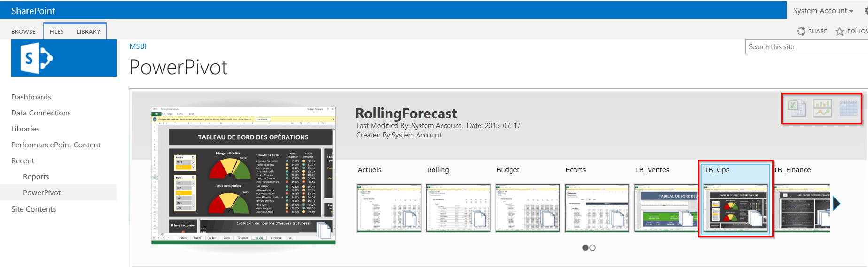Select the Budget sheet thumbnail
The width and height of the screenshot is (868, 267).
(x=527, y=208)
